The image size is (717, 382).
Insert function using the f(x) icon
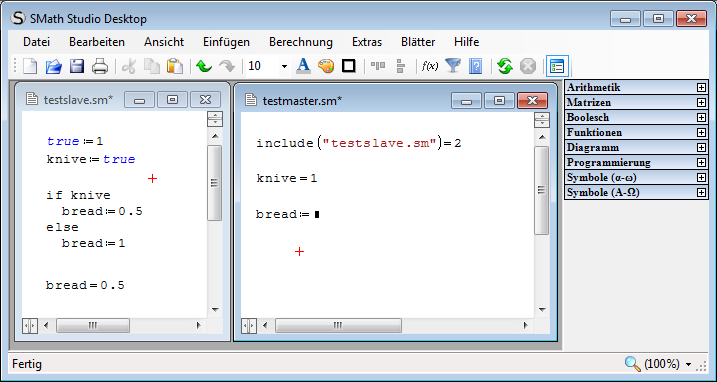coord(429,66)
